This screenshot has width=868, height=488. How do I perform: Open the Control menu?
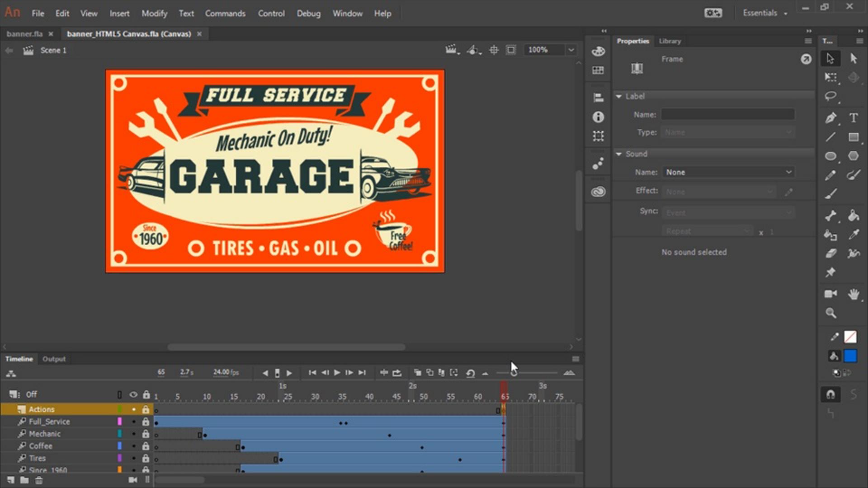[271, 14]
